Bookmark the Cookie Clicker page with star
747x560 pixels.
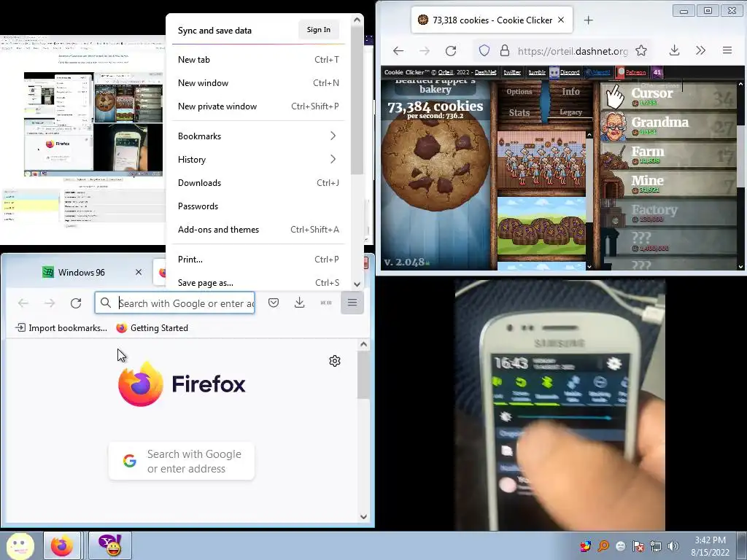point(641,50)
